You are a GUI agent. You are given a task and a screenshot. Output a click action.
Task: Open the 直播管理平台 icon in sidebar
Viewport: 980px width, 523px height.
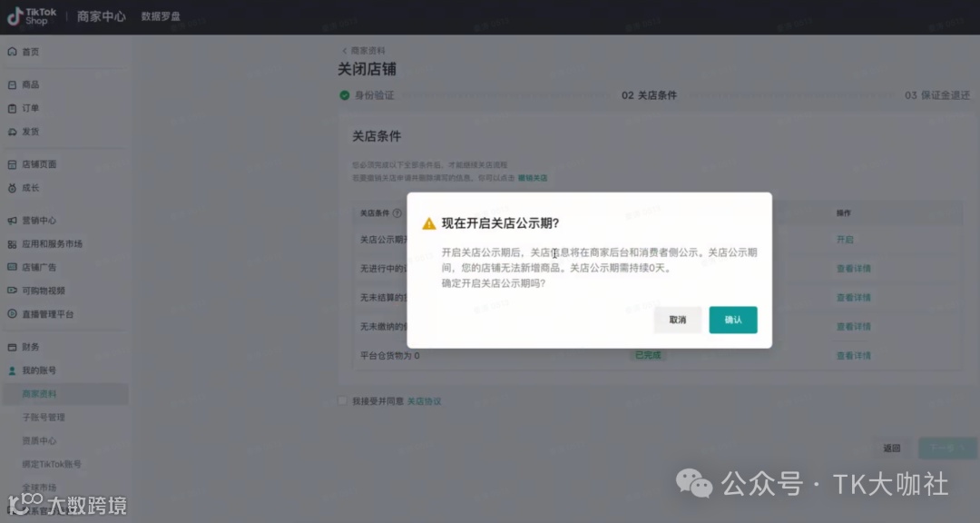tap(12, 314)
